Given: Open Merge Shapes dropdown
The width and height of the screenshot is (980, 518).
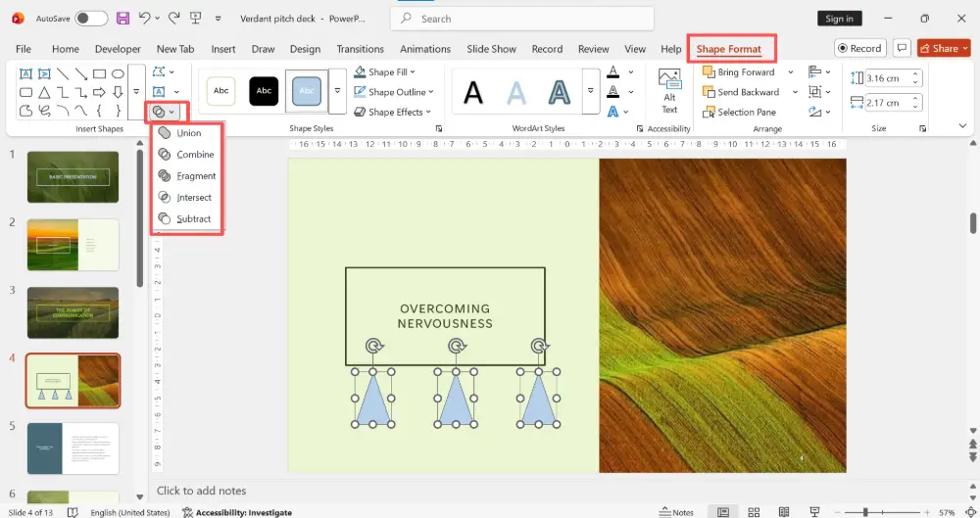Looking at the screenshot, I should (165, 112).
